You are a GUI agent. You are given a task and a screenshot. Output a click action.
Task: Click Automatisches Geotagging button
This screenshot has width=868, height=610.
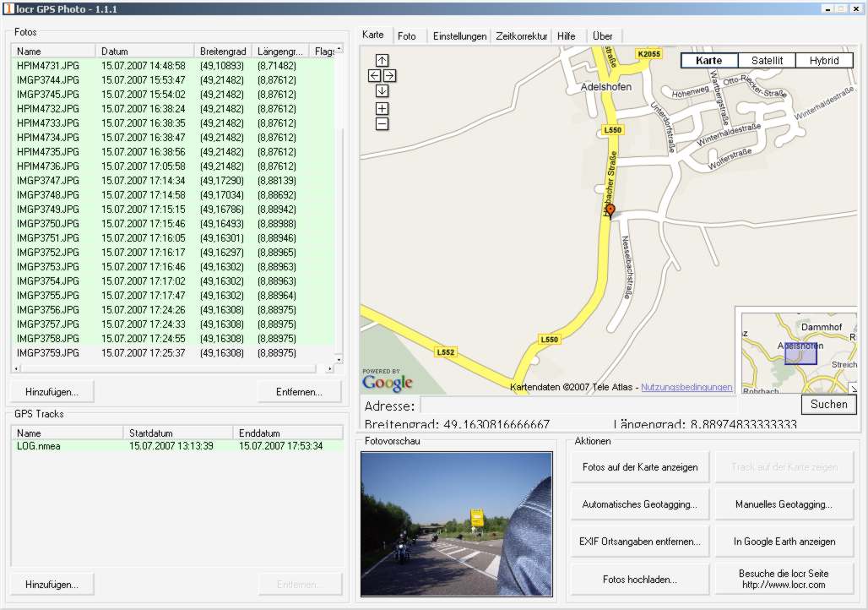[x=639, y=504]
